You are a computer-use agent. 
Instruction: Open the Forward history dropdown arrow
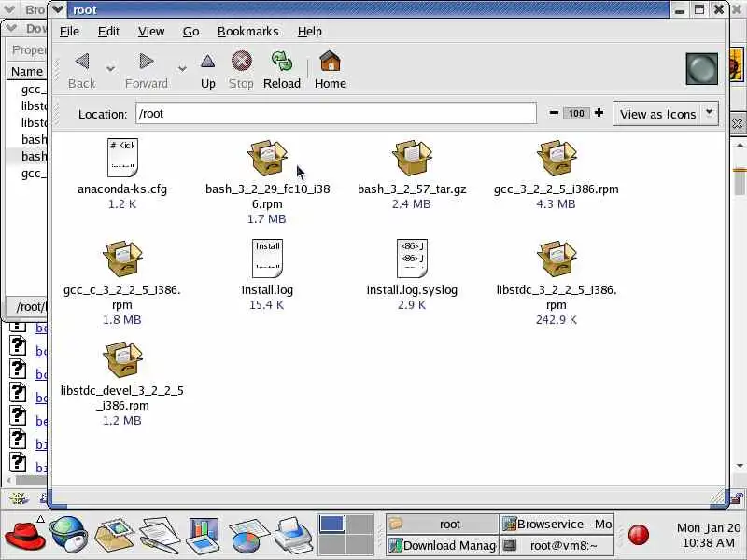coord(182,68)
